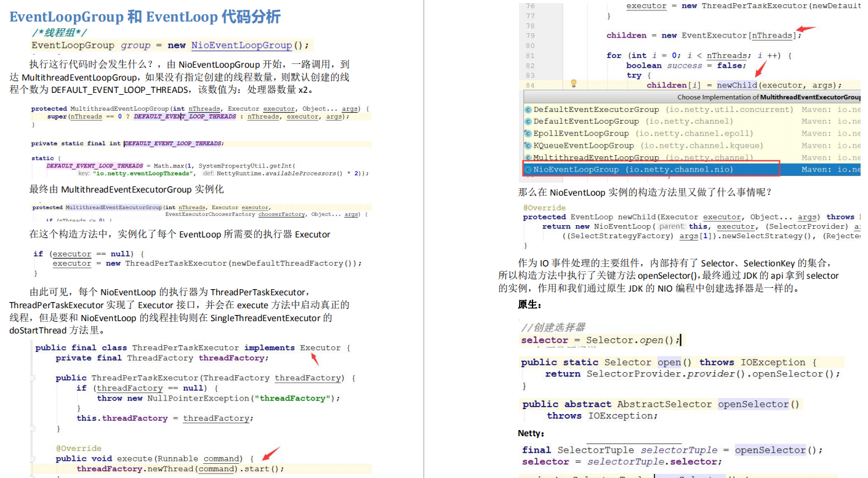Click 'this.threadFactory = threadFactory;' line

[x=165, y=418]
